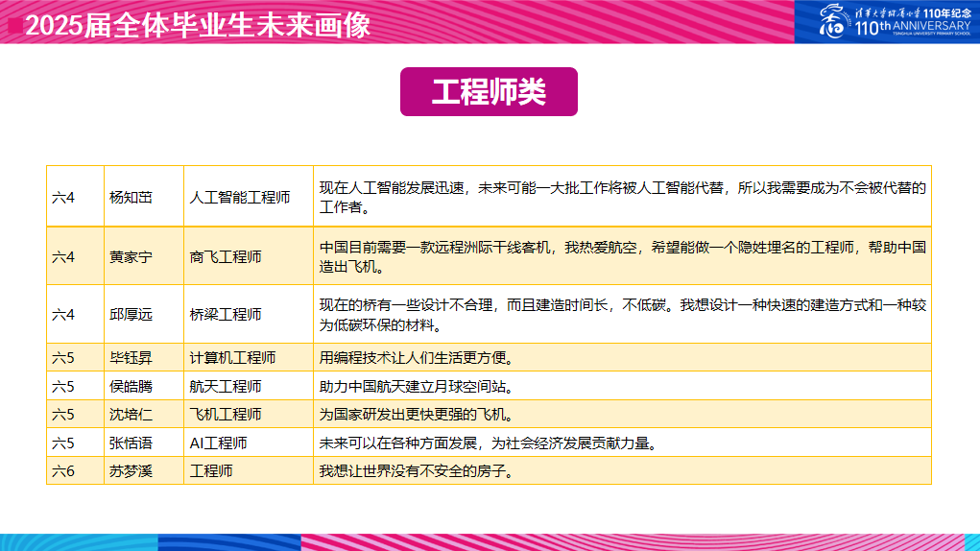Select the 人工智能工程师 cell
980x551 pixels.
249,197
